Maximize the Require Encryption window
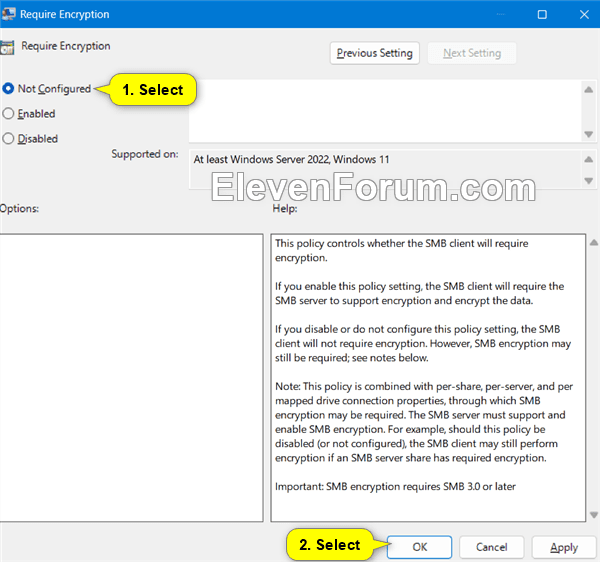The image size is (600, 562). pos(542,15)
